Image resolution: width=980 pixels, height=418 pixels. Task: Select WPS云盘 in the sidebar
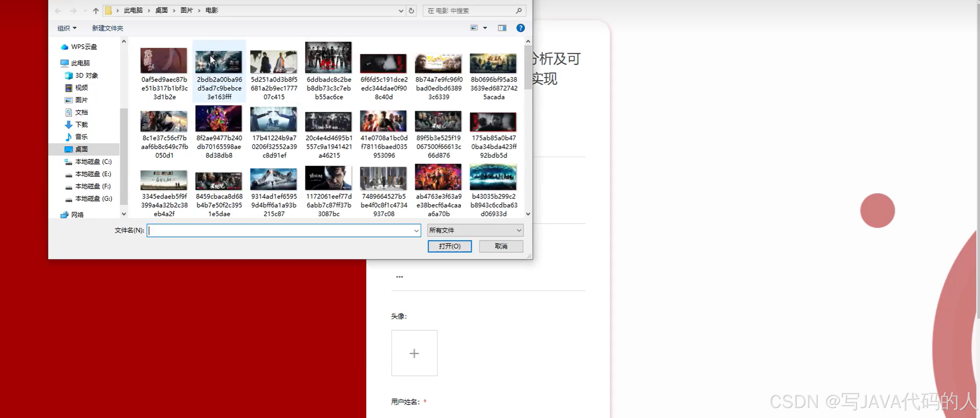pos(84,47)
